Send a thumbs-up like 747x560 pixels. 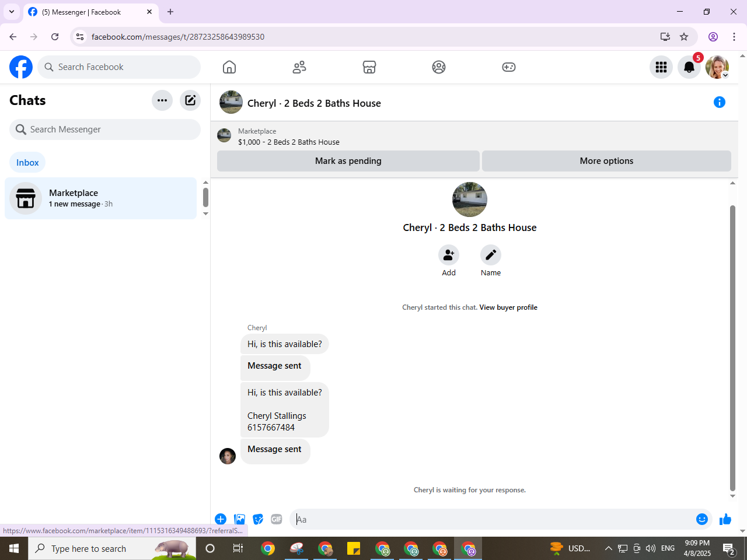coord(725,519)
